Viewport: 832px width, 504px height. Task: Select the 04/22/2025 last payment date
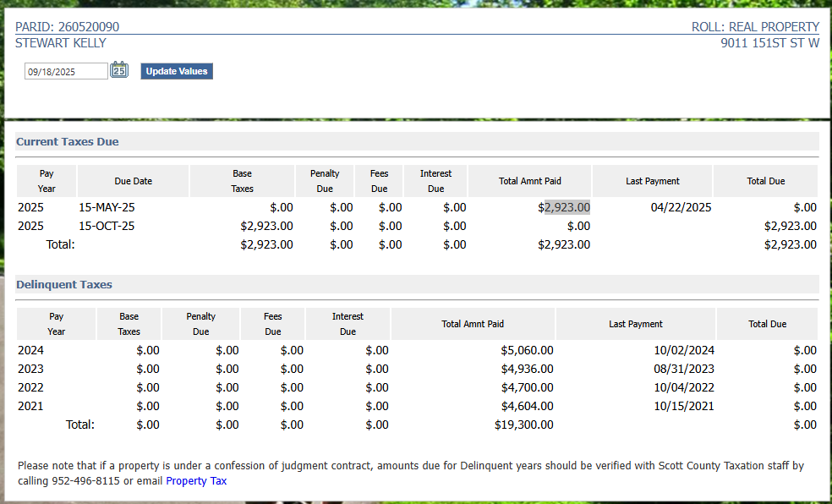681,207
